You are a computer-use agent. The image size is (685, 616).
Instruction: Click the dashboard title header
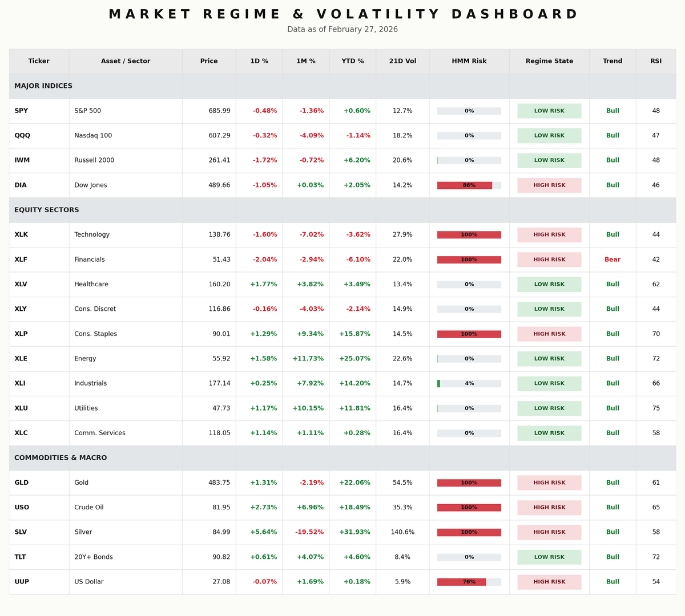[x=342, y=14]
